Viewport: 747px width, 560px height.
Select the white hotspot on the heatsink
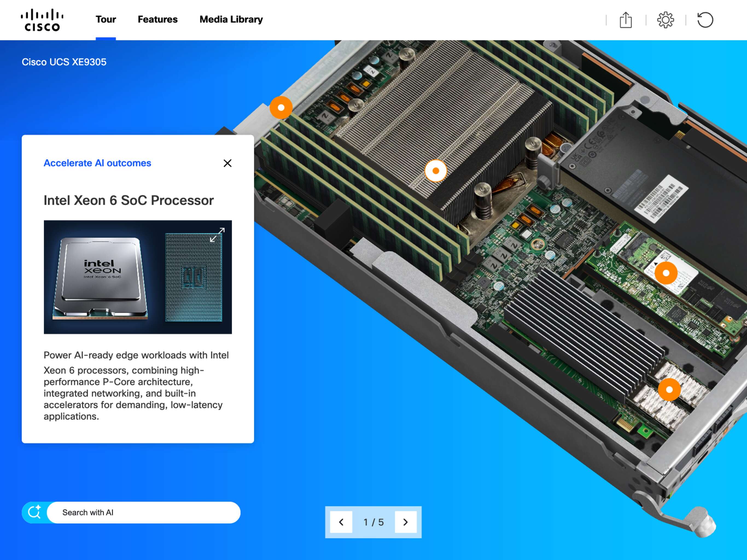point(436,171)
